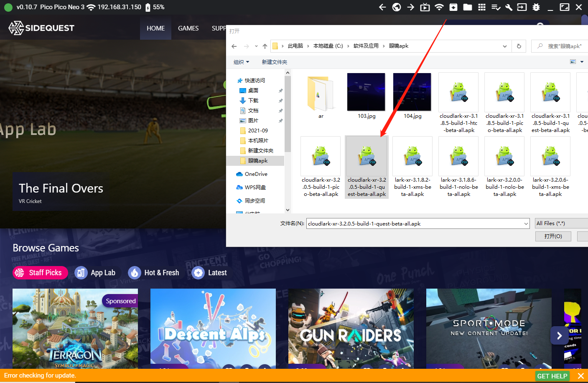This screenshot has width=588, height=383.
Task: Click 新建文件夹 toolbar button
Action: 274,62
